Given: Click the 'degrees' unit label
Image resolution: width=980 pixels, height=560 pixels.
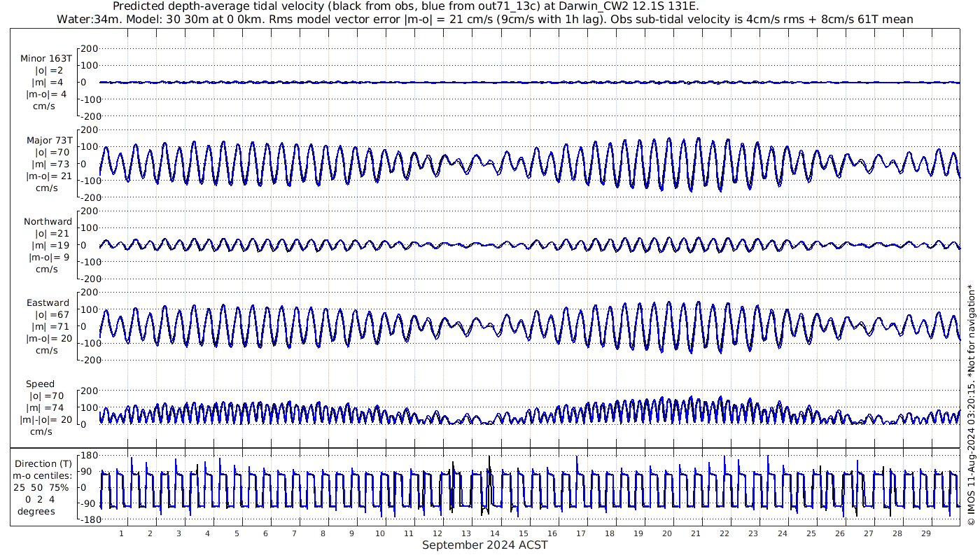Looking at the screenshot, I should click(x=36, y=511).
